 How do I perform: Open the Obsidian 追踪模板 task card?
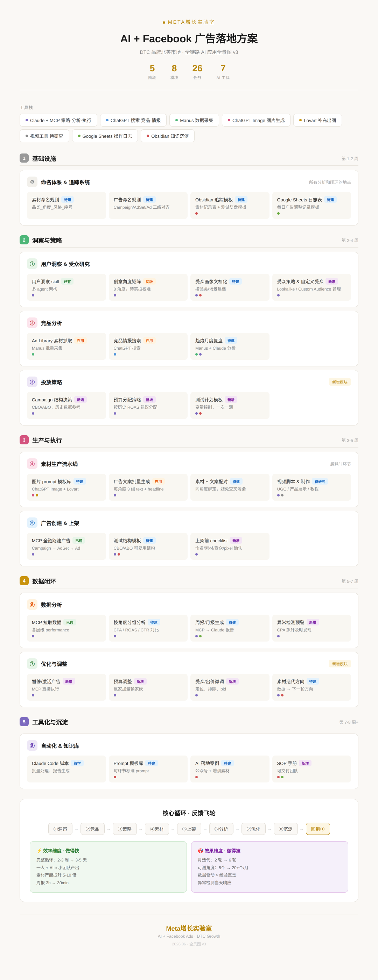coord(230,206)
